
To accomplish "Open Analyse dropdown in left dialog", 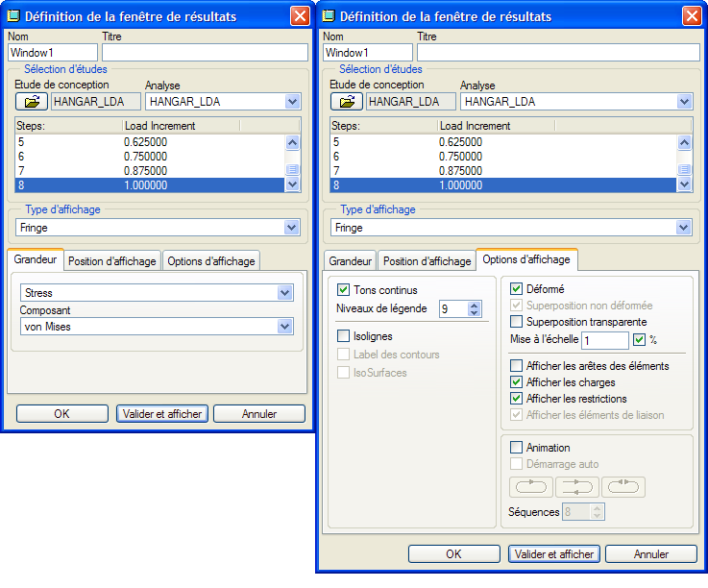I will (x=293, y=102).
